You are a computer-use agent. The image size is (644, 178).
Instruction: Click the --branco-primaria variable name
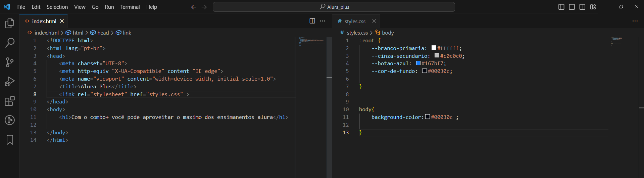click(398, 48)
